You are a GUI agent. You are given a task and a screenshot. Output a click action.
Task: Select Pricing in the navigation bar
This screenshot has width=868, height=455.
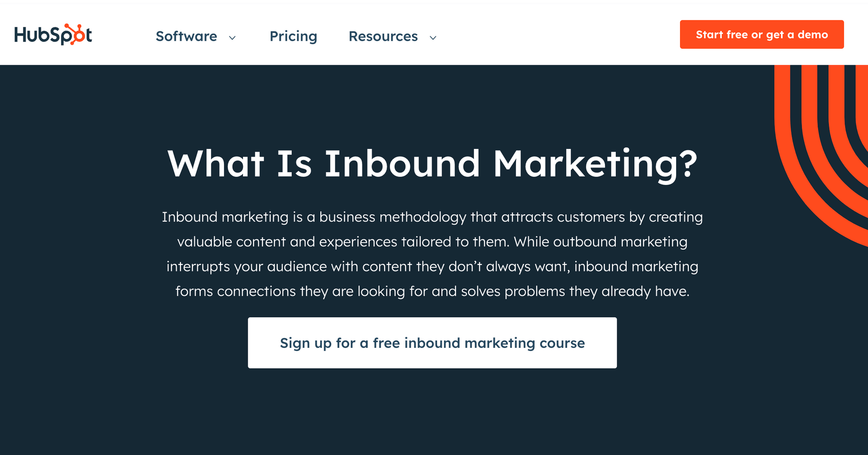pos(293,36)
